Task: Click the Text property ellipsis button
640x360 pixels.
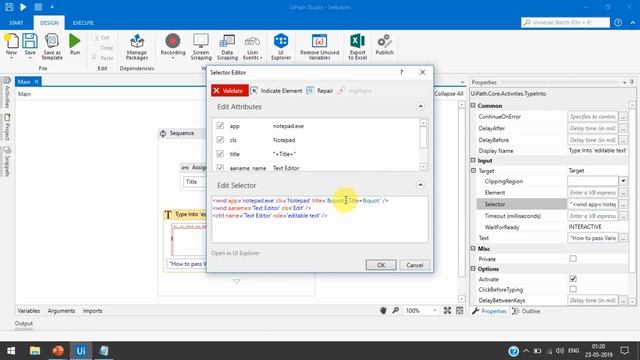Action: (x=623, y=238)
